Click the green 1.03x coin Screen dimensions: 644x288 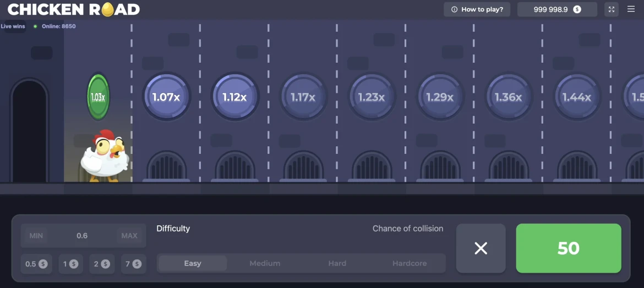tap(98, 97)
